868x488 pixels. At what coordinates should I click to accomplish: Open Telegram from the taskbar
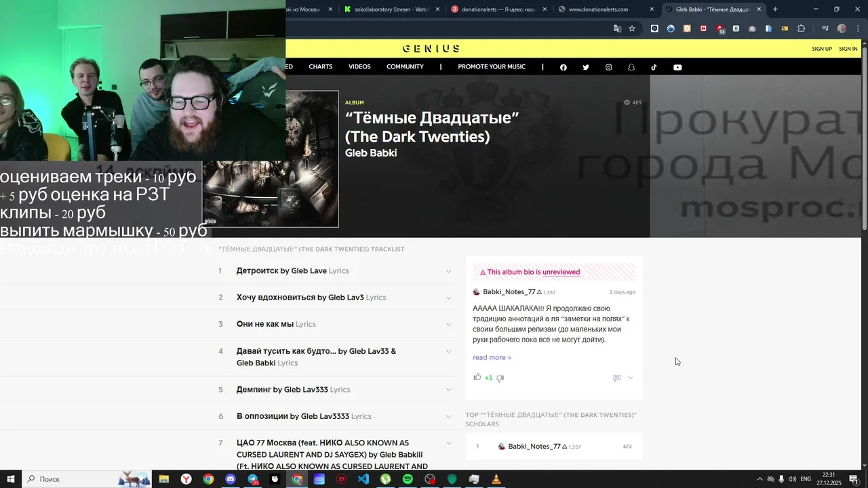253,479
